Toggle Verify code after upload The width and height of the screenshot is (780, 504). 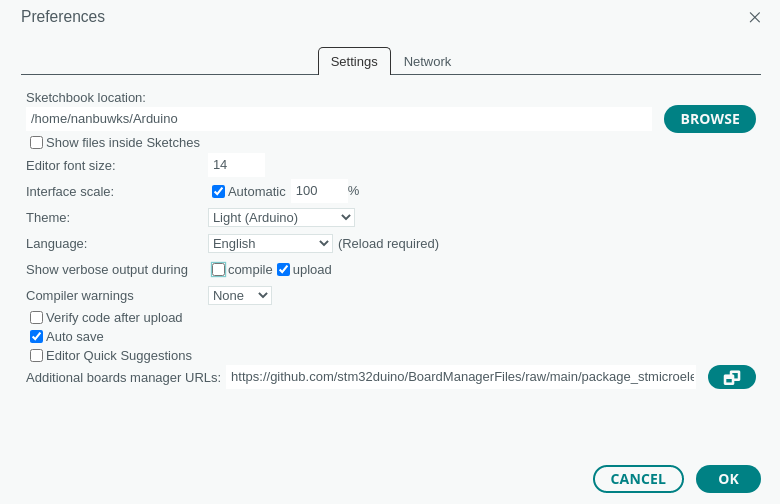(37, 317)
